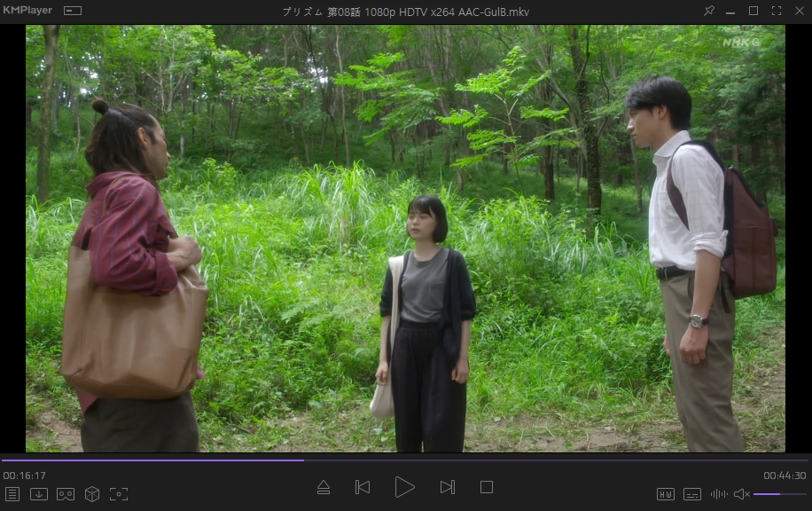Stop video playback

[x=487, y=487]
